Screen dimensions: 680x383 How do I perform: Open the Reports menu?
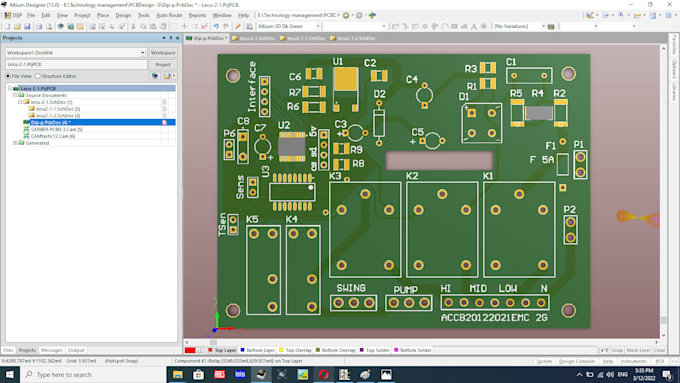point(197,15)
